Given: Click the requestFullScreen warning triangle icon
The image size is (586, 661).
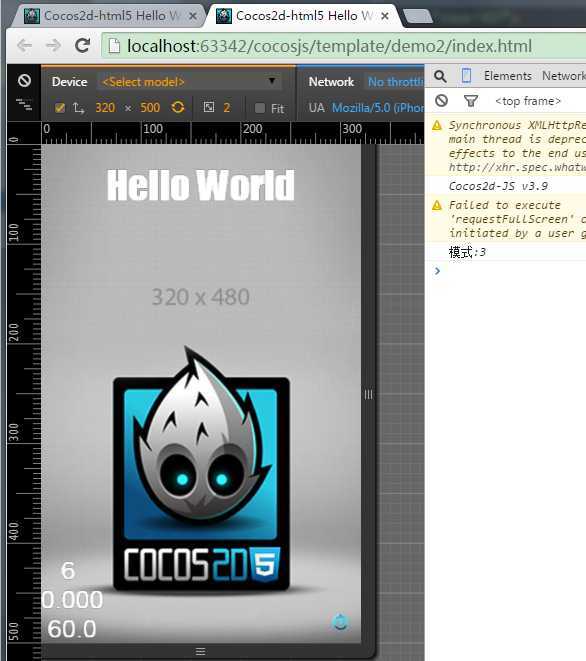Looking at the screenshot, I should pos(437,205).
